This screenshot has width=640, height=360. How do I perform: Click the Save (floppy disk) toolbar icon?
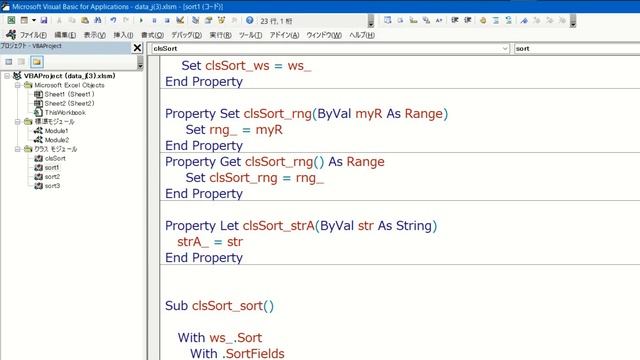click(44, 20)
